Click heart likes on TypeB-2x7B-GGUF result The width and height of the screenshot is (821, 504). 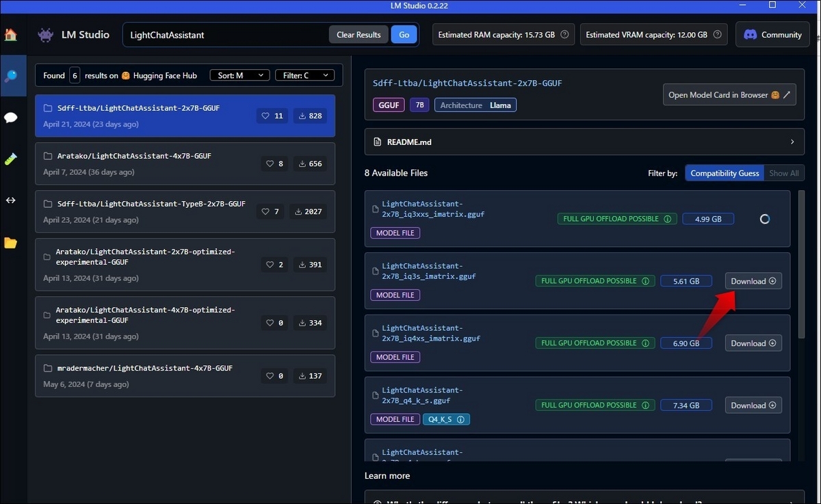(x=270, y=211)
